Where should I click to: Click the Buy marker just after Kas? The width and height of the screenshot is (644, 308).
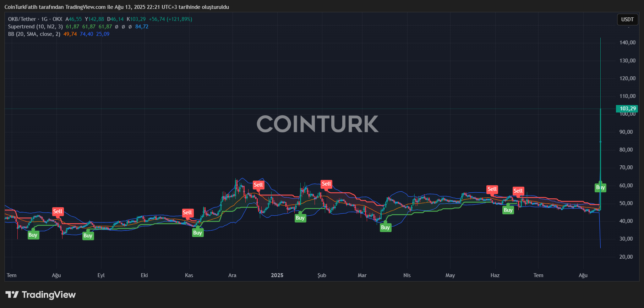(197, 233)
